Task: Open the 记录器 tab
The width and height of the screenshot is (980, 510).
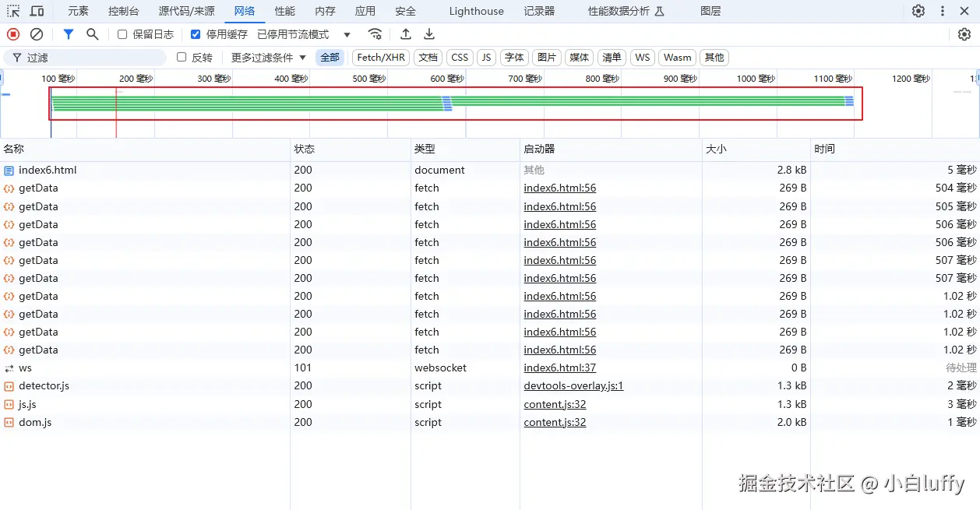Action: 539,11
